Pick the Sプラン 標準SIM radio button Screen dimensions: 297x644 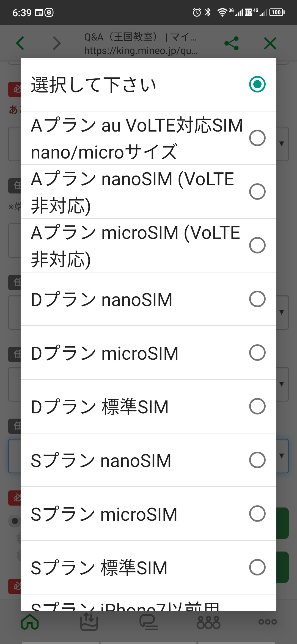tap(257, 567)
